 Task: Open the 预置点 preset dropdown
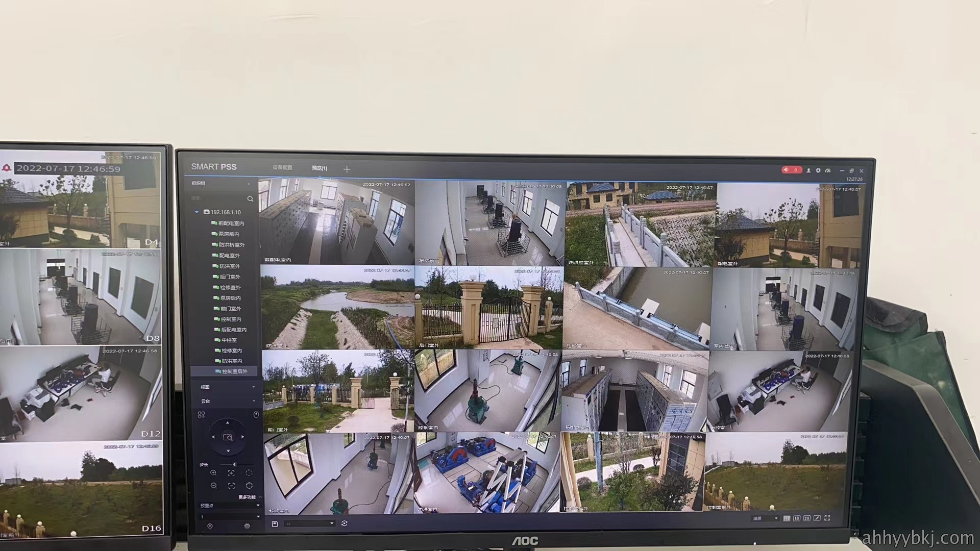tap(230, 506)
